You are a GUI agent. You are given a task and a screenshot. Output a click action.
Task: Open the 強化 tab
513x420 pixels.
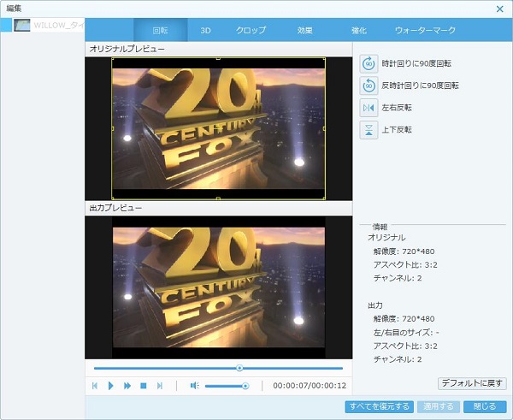coord(359,30)
